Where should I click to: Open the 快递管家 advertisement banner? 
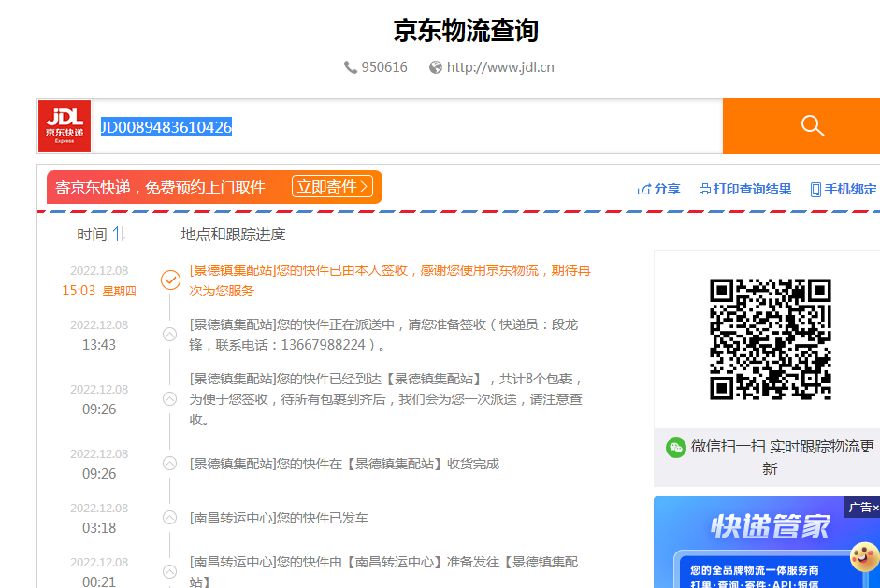(767, 542)
